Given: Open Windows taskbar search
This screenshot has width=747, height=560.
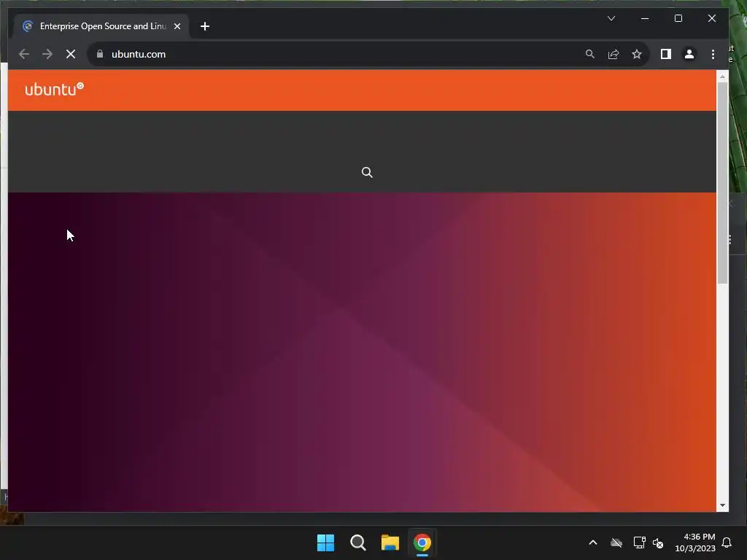Looking at the screenshot, I should 357,542.
